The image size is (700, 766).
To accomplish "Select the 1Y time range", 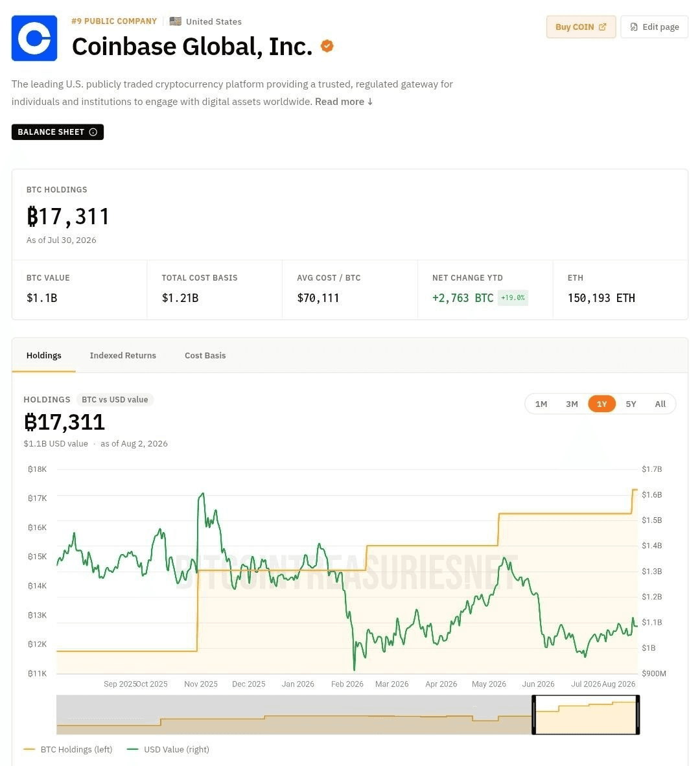I will pos(602,404).
